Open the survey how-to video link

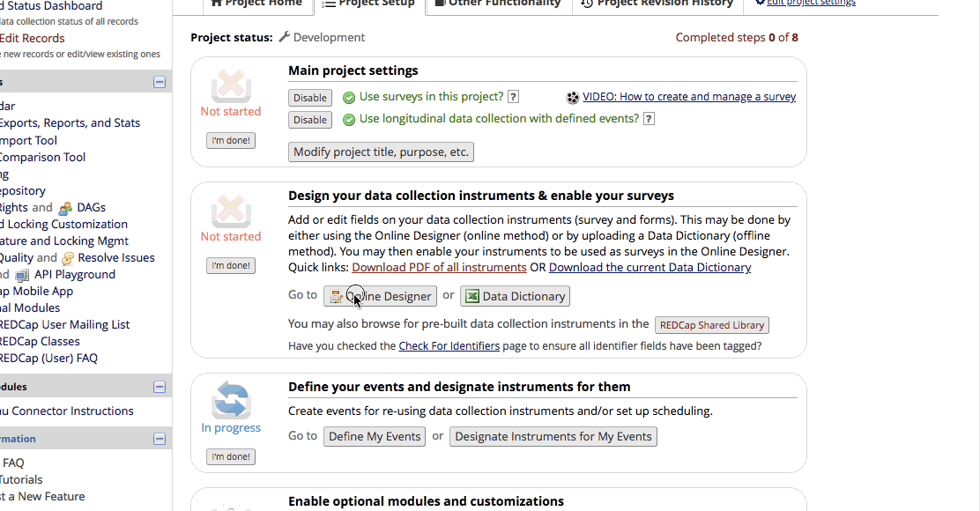point(689,97)
